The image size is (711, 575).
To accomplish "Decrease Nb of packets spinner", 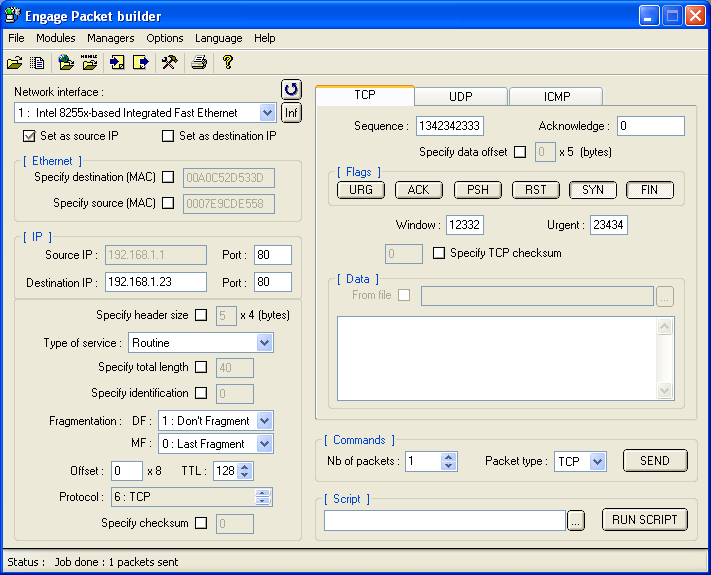I will coord(448,466).
